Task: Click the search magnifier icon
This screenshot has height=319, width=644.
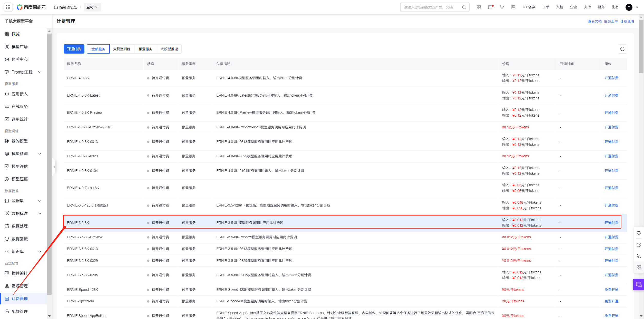Action: (x=464, y=7)
